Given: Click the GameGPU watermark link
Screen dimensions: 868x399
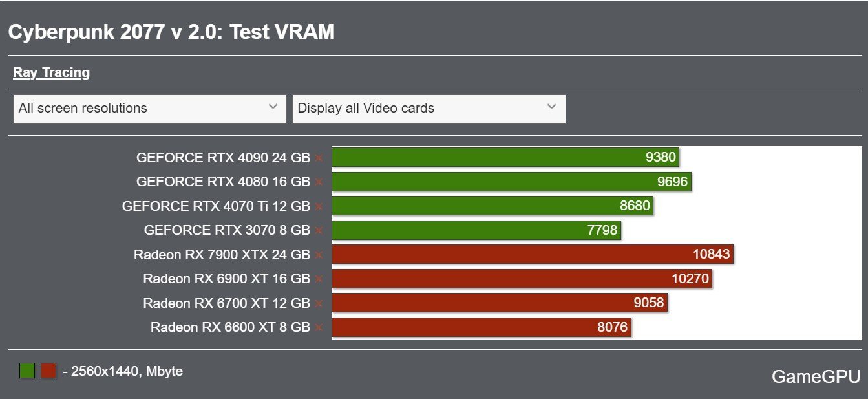Looking at the screenshot, I should point(816,376).
